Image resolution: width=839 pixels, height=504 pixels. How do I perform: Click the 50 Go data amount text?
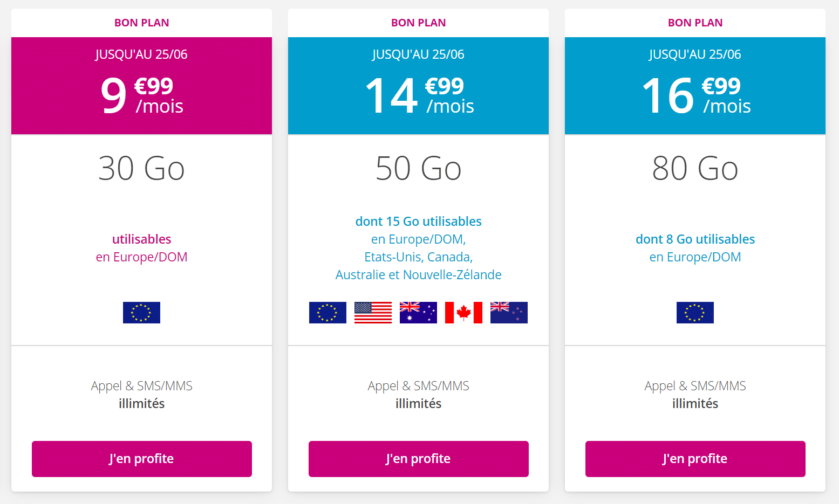[x=418, y=168]
